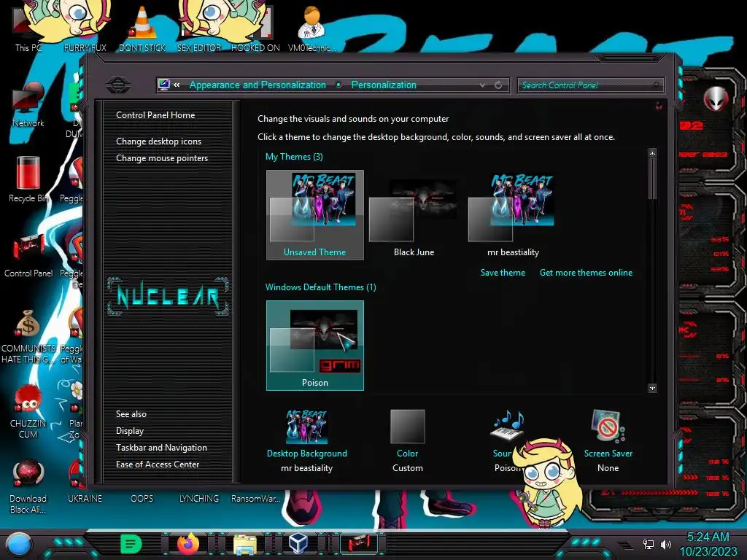This screenshot has width=747, height=560.
Task: Select the Poison default theme
Action: [315, 345]
